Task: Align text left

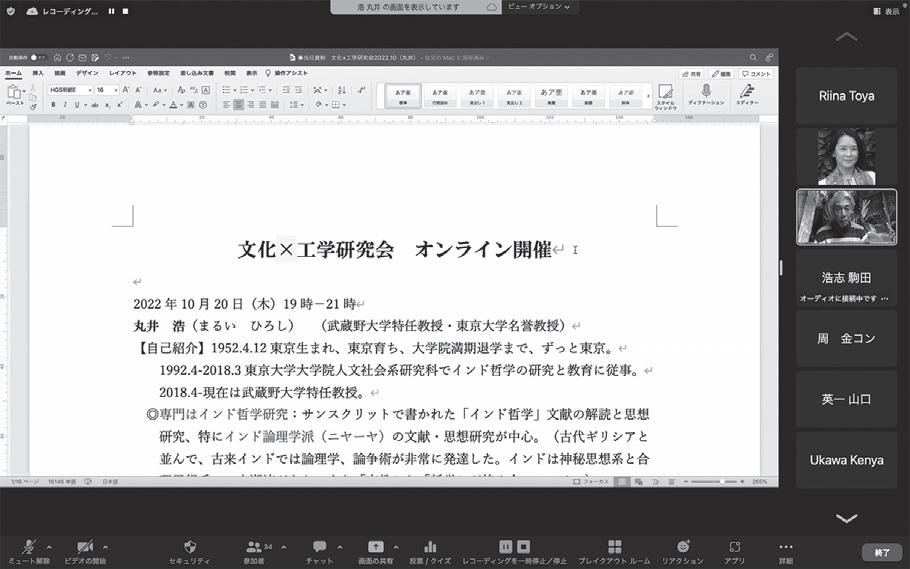Action: click(x=226, y=105)
